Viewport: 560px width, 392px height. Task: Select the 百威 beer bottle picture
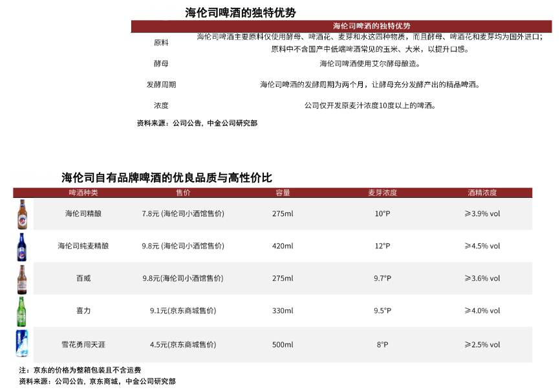[x=22, y=279]
